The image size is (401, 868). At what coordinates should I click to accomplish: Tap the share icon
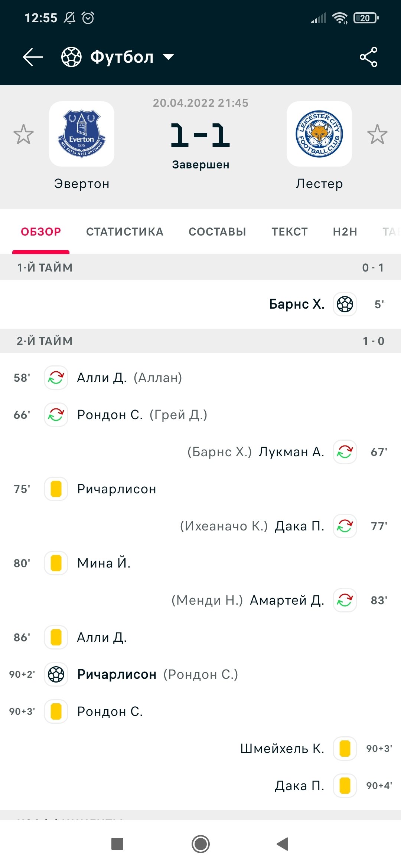[x=368, y=57]
